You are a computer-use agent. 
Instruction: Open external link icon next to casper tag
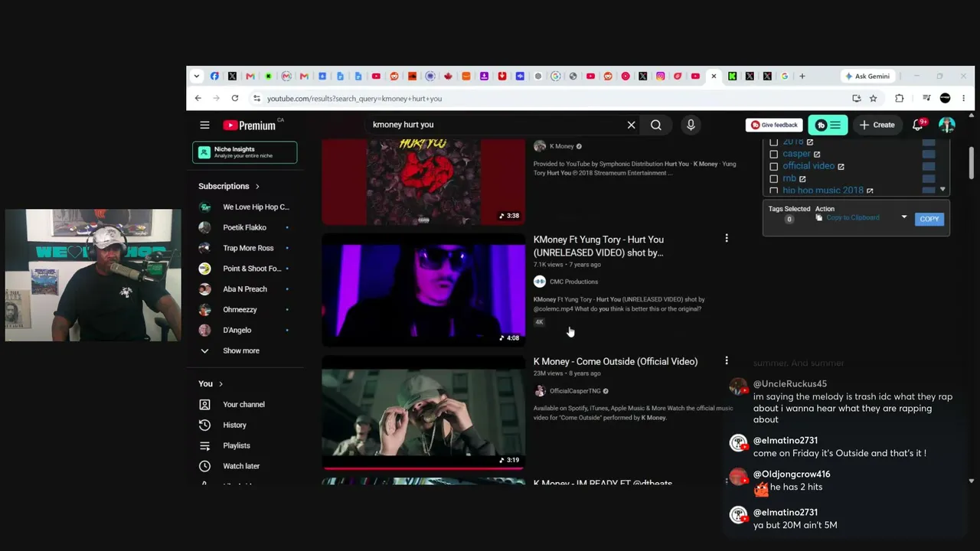click(817, 154)
